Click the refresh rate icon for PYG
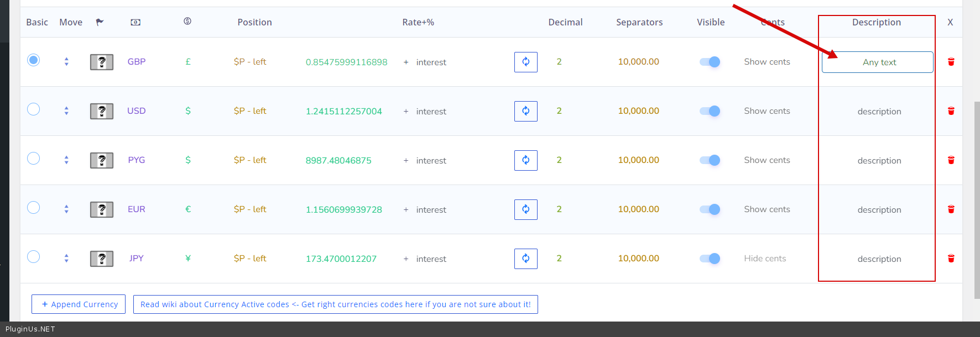The height and width of the screenshot is (337, 980). tap(525, 160)
